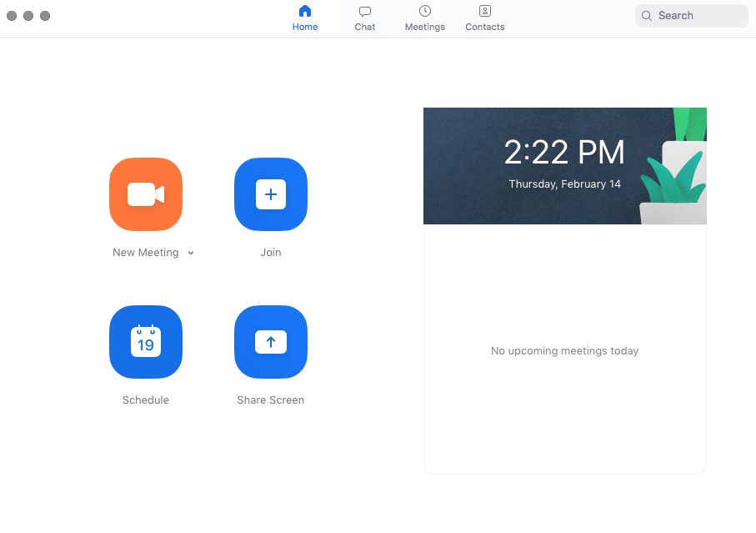This screenshot has height=533, width=756.
Task: Click the magnifying glass in the search box
Action: coord(647,16)
